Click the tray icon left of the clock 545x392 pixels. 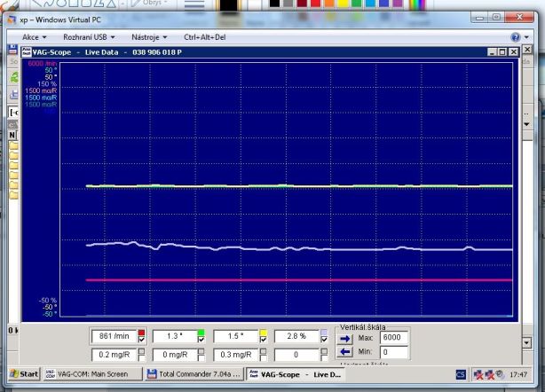500,374
